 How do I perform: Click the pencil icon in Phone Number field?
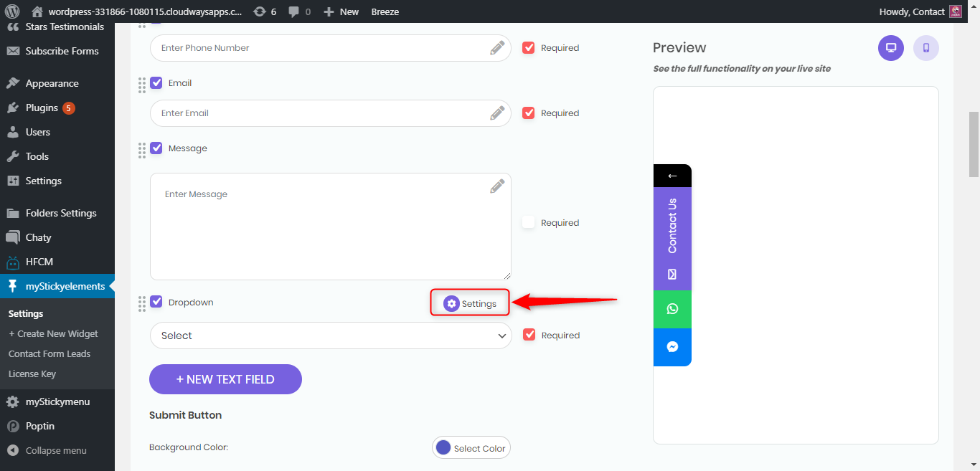[x=497, y=48]
